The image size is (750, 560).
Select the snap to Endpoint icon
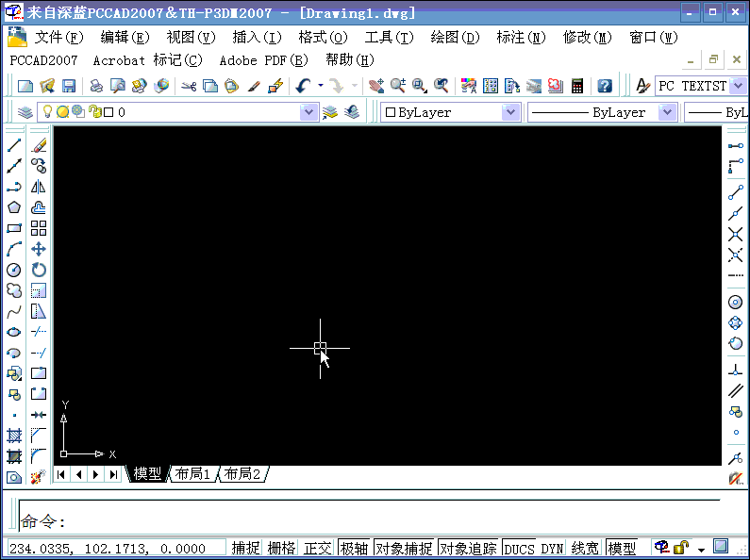tap(736, 191)
